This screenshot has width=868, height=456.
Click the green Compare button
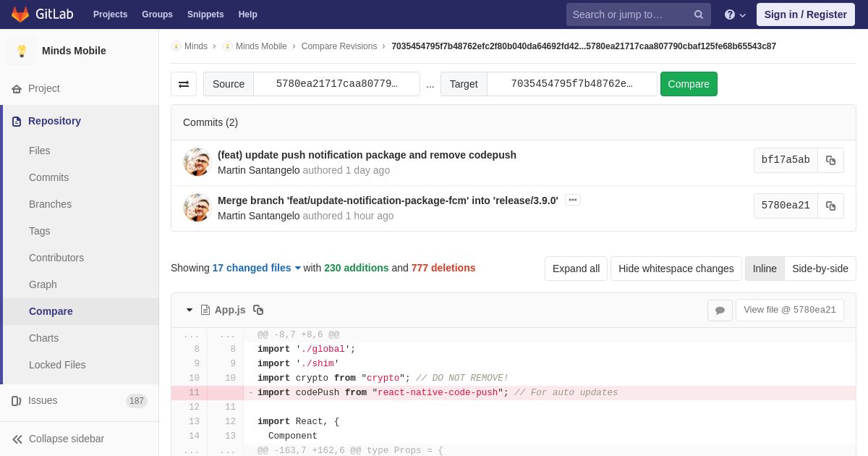(x=689, y=84)
